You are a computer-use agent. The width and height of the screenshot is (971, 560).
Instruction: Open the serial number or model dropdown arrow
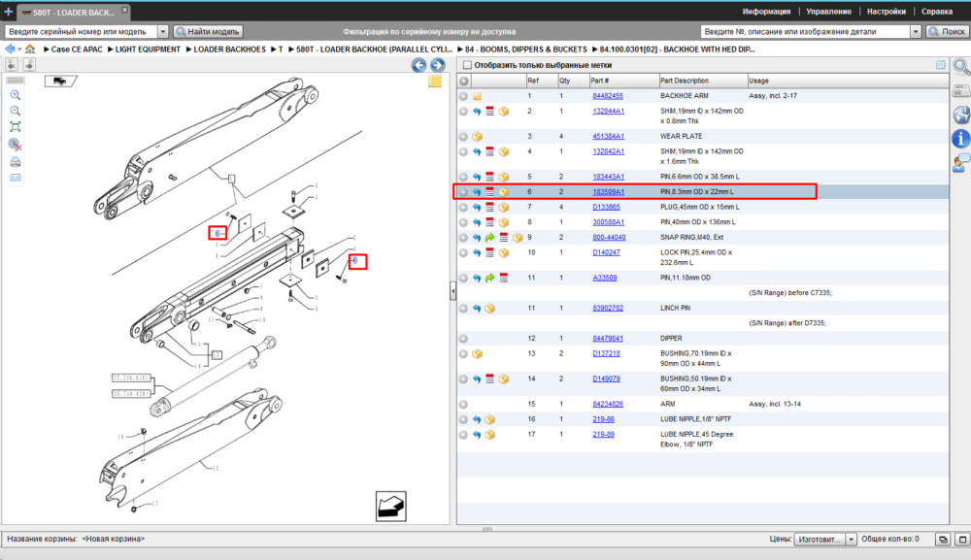click(163, 32)
